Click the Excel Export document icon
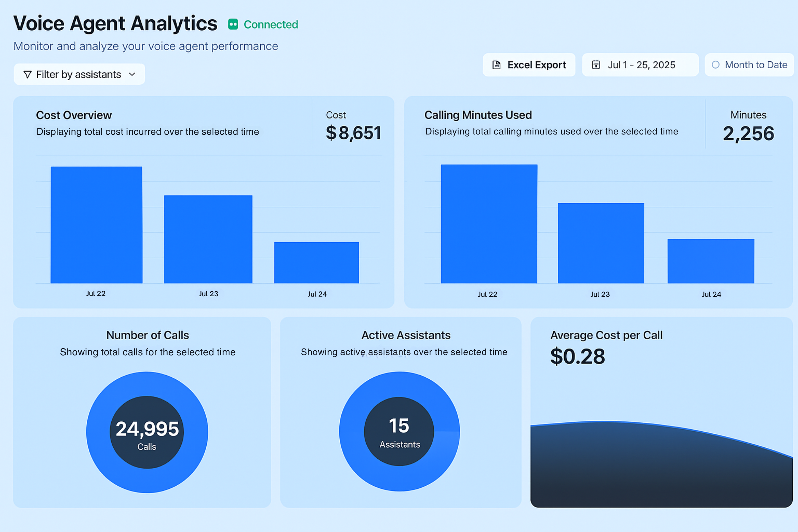The image size is (798, 532). 496,65
